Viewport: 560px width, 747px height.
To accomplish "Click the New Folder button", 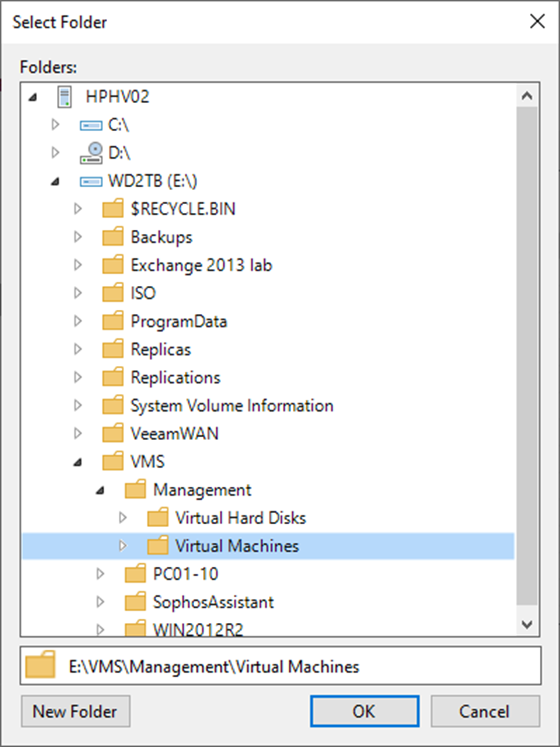I will tap(75, 711).
